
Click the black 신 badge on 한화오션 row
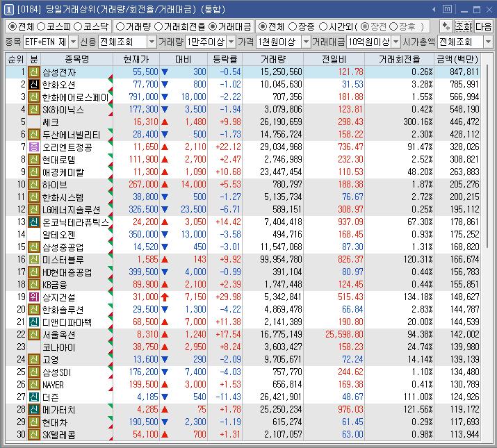point(33,84)
